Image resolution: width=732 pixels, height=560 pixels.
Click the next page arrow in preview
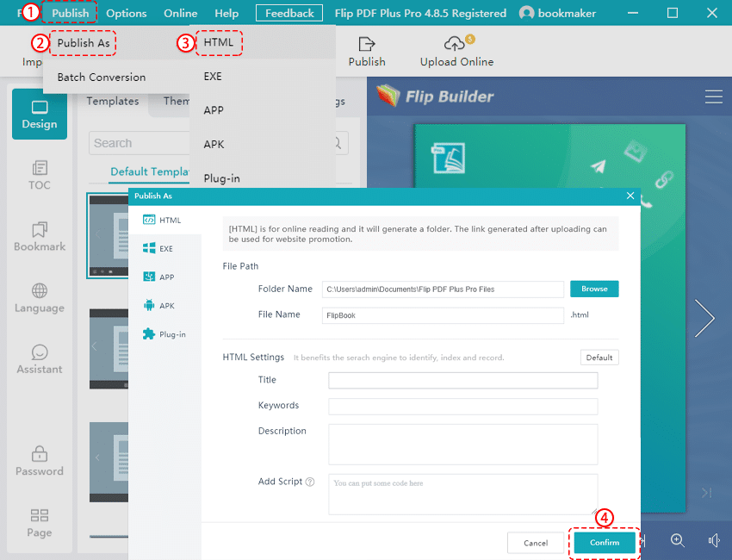tap(704, 318)
